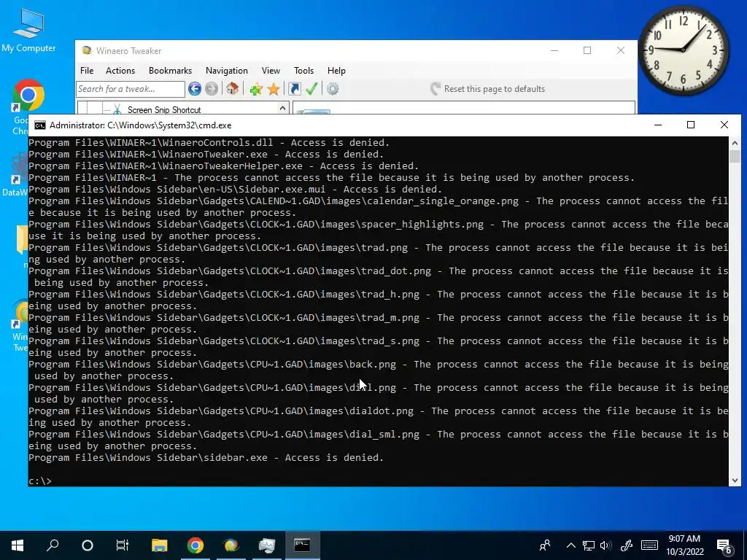Screen dimensions: 747x560
Task: Click Reset this page to defaults
Action: pos(488,88)
